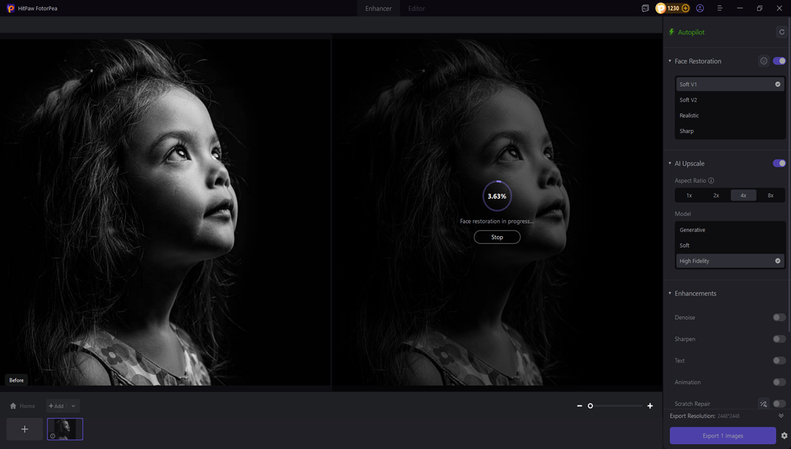
Task: Enable the Scratch Repair switch
Action: [779, 404]
